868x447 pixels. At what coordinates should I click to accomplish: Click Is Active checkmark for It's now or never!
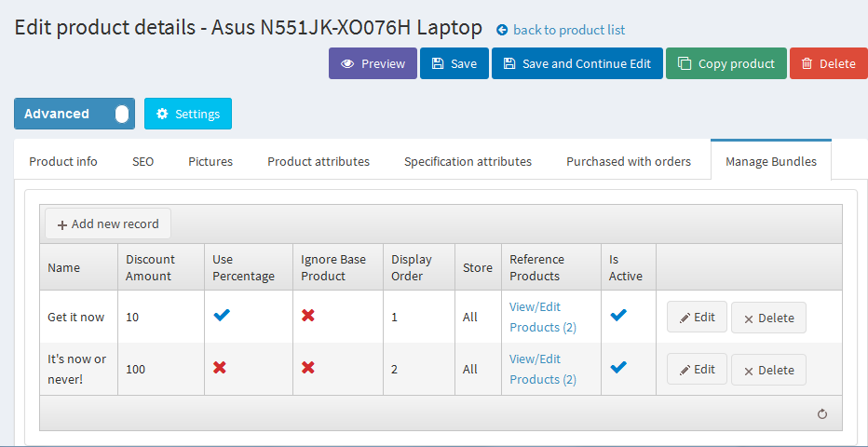[618, 369]
